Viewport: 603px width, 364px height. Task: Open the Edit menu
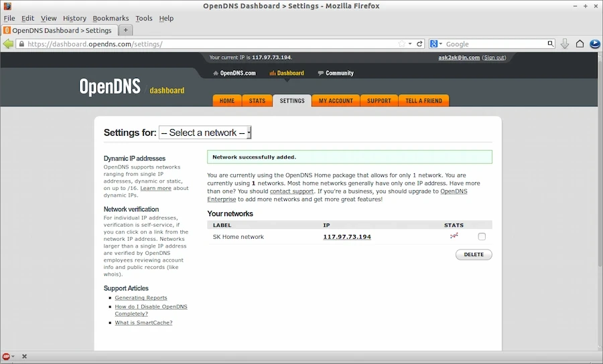[27, 19]
